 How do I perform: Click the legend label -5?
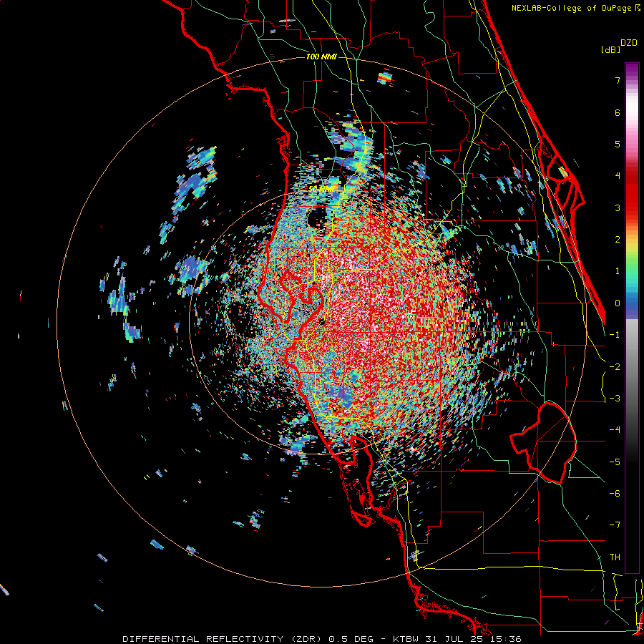[615, 462]
